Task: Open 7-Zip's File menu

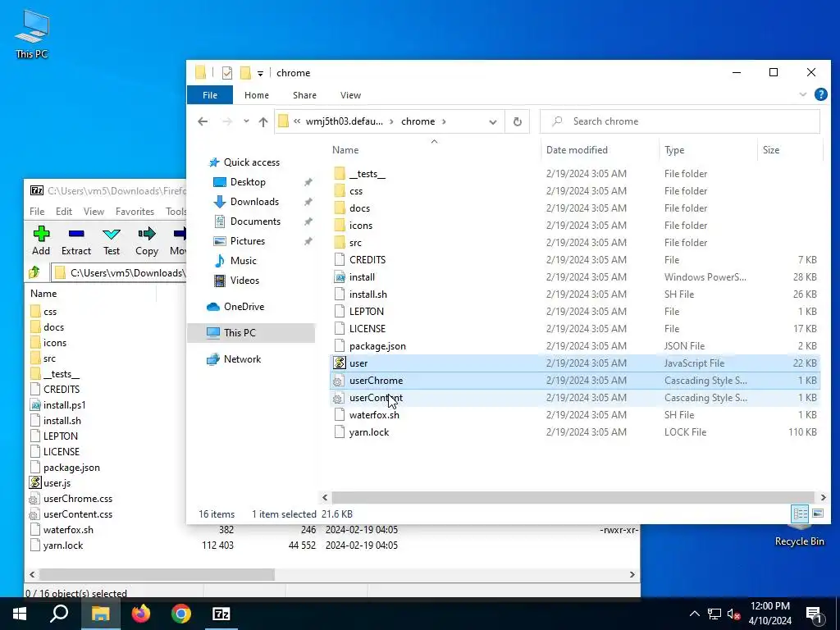Action: click(x=37, y=212)
